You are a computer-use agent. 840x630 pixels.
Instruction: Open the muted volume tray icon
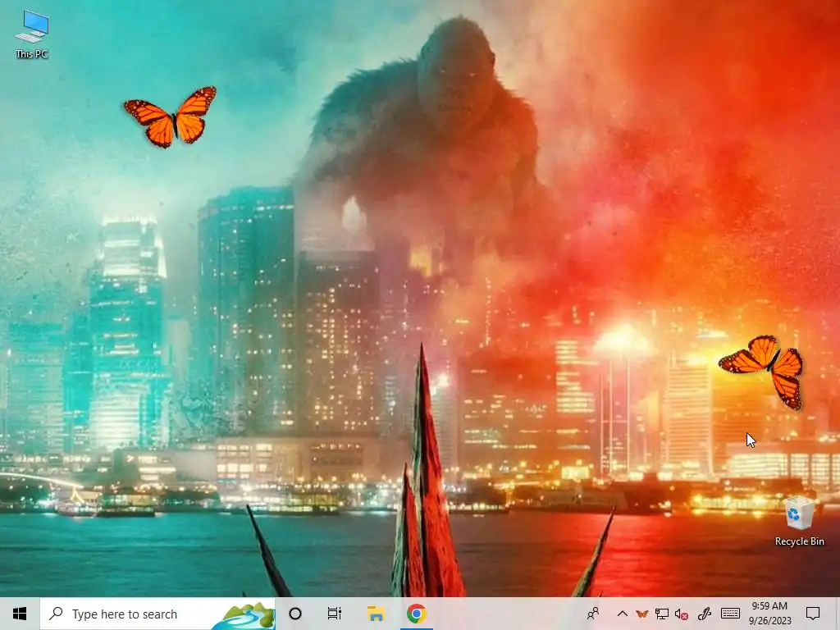(682, 614)
